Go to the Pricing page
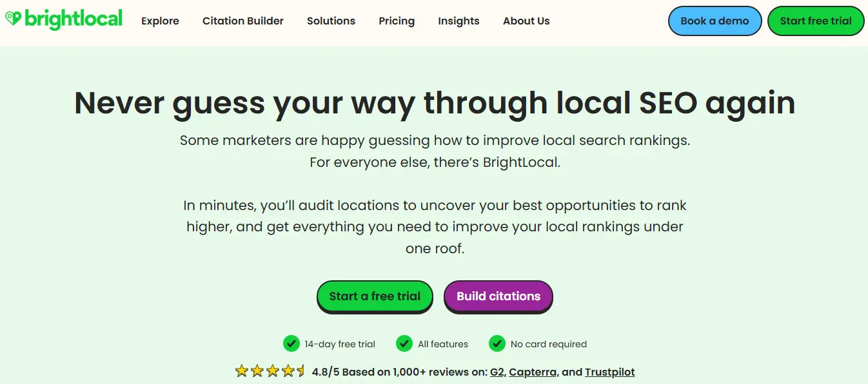 click(x=397, y=21)
